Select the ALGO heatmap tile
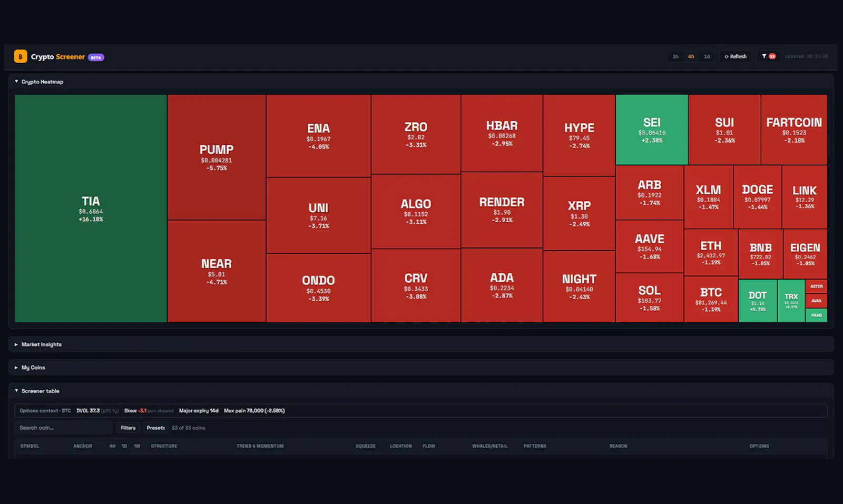This screenshot has height=504, width=843. [416, 211]
